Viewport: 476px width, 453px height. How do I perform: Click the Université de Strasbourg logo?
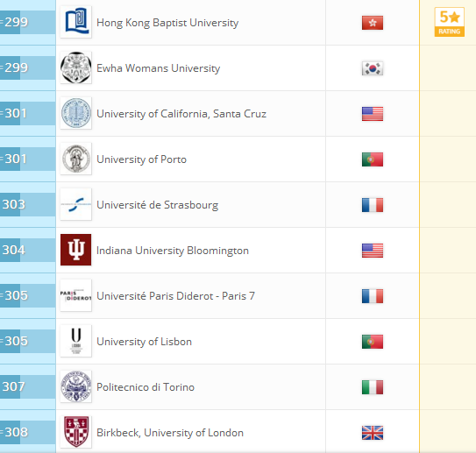(x=76, y=204)
